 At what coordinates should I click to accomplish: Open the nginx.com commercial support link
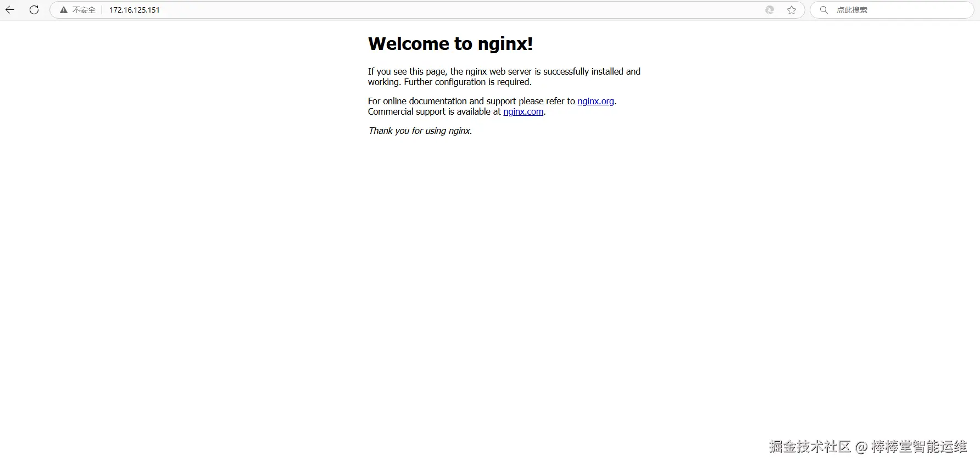pyautogui.click(x=523, y=111)
